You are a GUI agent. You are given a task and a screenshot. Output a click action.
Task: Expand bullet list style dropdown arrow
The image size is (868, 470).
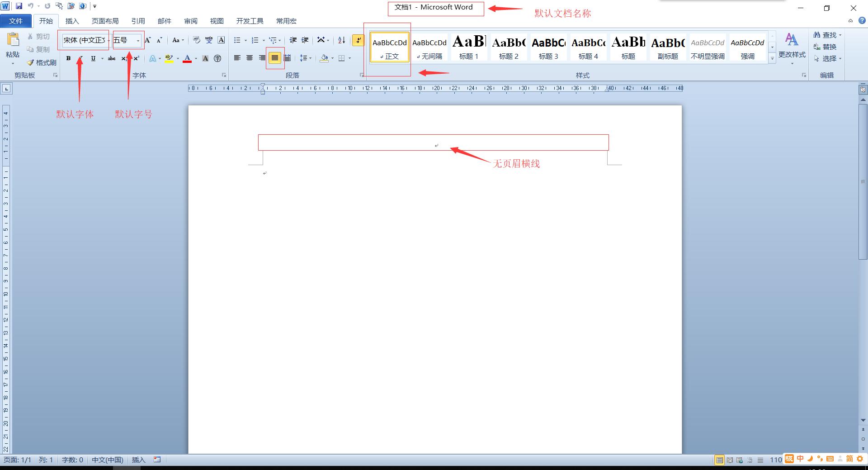click(245, 40)
